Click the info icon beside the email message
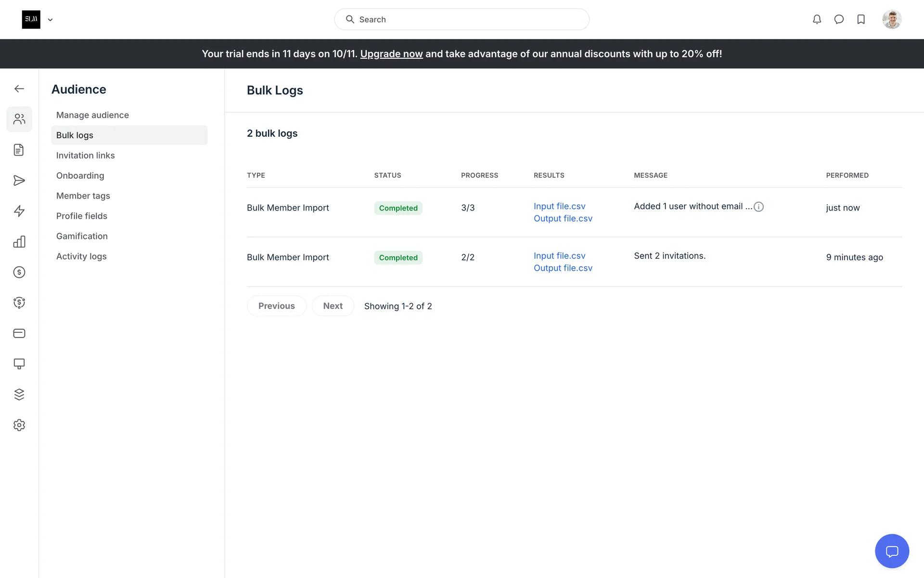 [759, 207]
